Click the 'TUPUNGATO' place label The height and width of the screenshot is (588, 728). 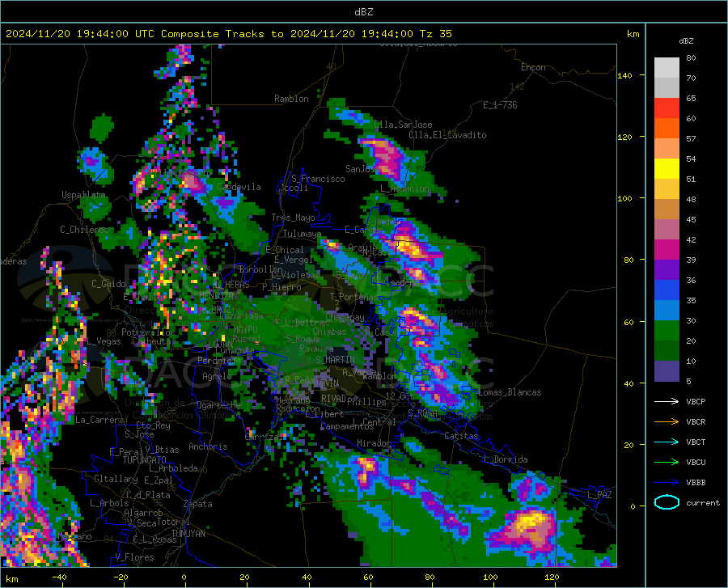[x=145, y=460]
